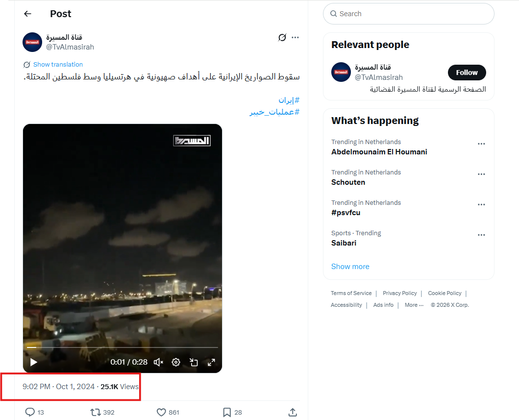Click the share post icon

pyautogui.click(x=293, y=412)
